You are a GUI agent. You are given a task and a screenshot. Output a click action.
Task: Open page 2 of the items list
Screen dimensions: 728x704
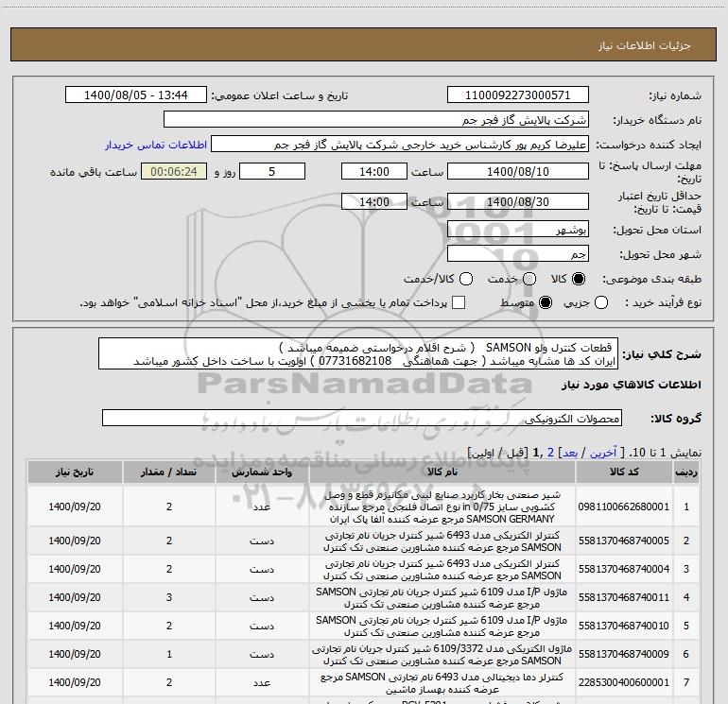tap(550, 453)
